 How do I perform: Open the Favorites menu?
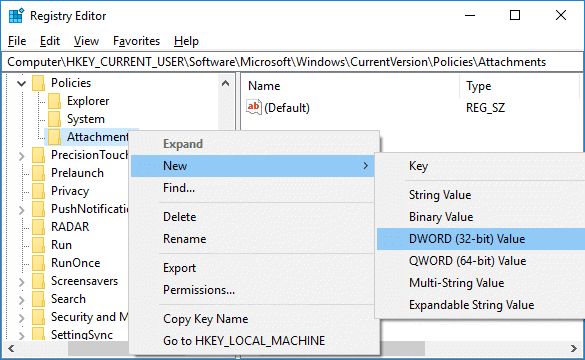pos(137,41)
